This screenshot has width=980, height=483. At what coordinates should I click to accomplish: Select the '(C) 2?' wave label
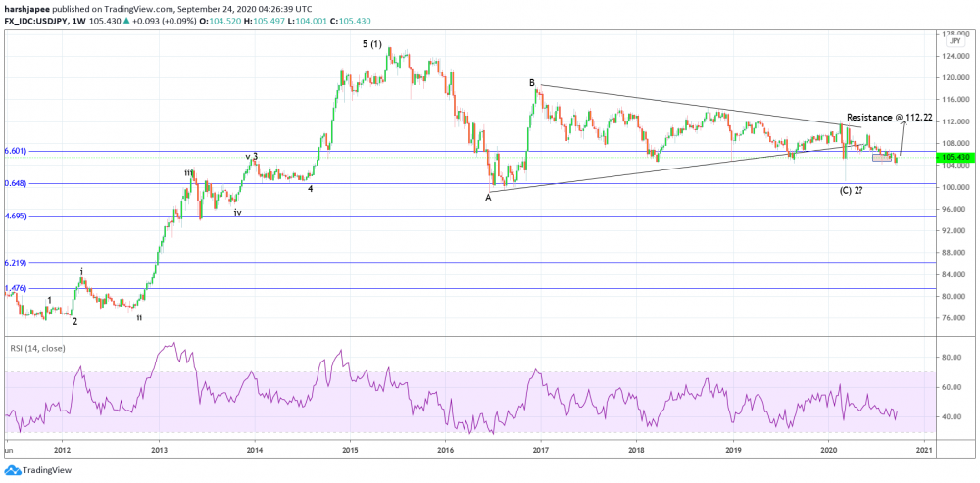[x=852, y=191]
